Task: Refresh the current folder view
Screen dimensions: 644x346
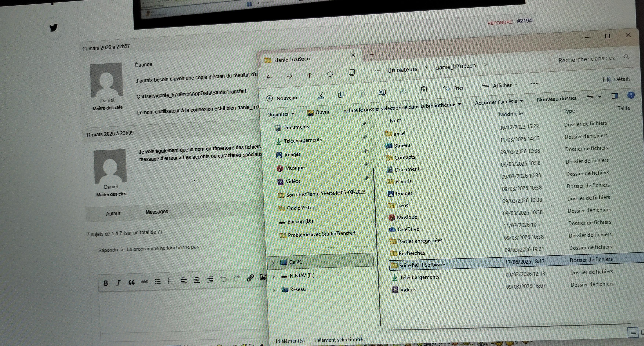Action: pyautogui.click(x=330, y=74)
